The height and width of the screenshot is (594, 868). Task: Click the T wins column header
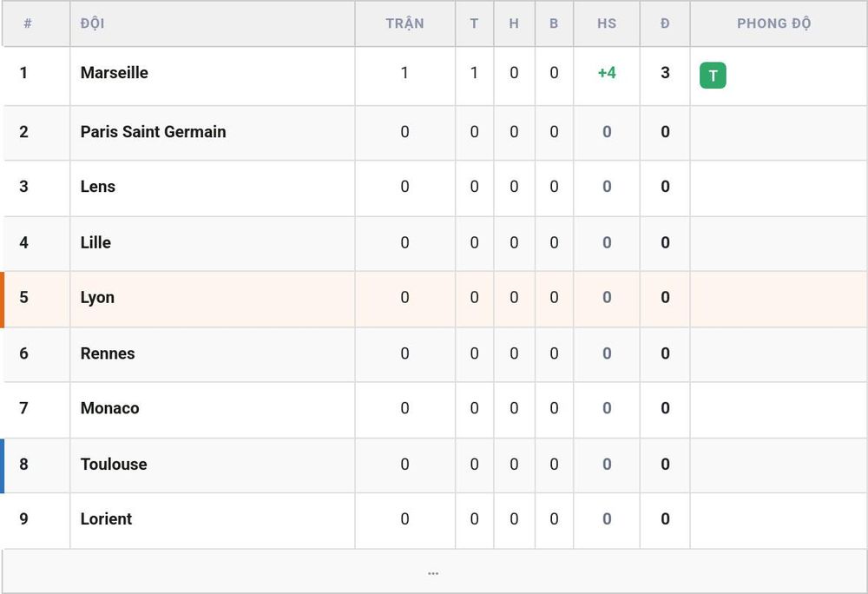(474, 23)
